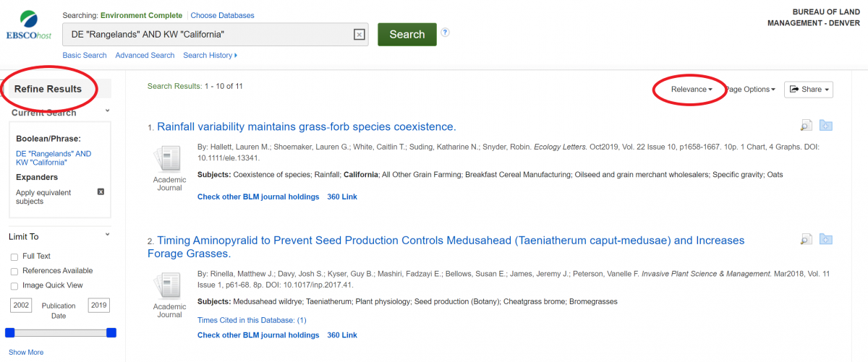Enable References Available limiter
This screenshot has height=362, width=868.
(x=14, y=271)
